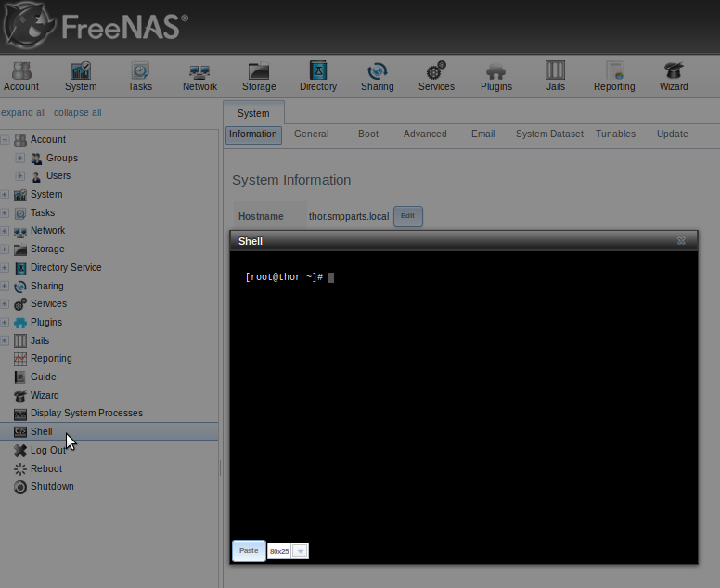Open Reporting in the top toolbar
Viewport: 720px width, 588px height.
(614, 77)
